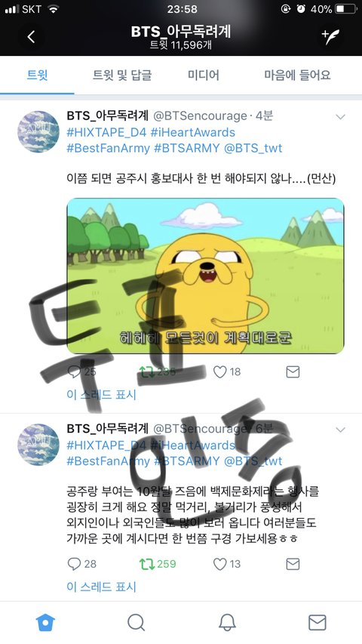Viewport: 362px width, 644px height.
Task: Open Notifications bell in bottom bar
Action: (227, 623)
